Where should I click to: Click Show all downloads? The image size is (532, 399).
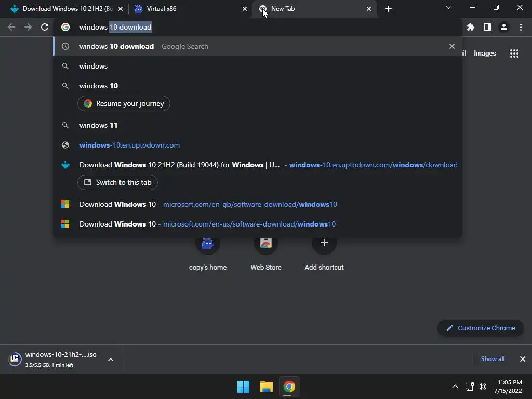click(x=493, y=359)
